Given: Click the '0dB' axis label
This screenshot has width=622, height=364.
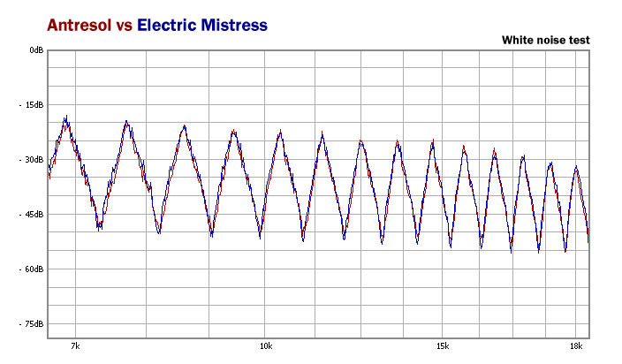Looking at the screenshot, I should [36, 50].
